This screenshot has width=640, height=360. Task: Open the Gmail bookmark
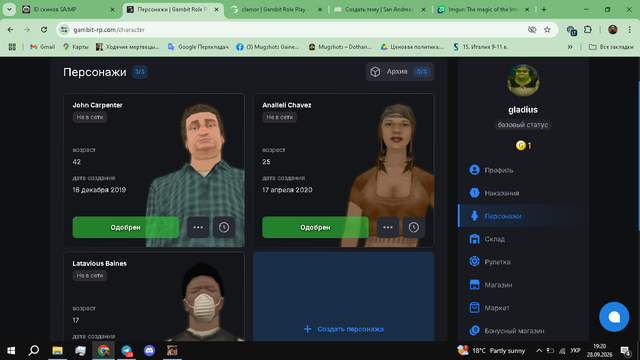tap(42, 47)
